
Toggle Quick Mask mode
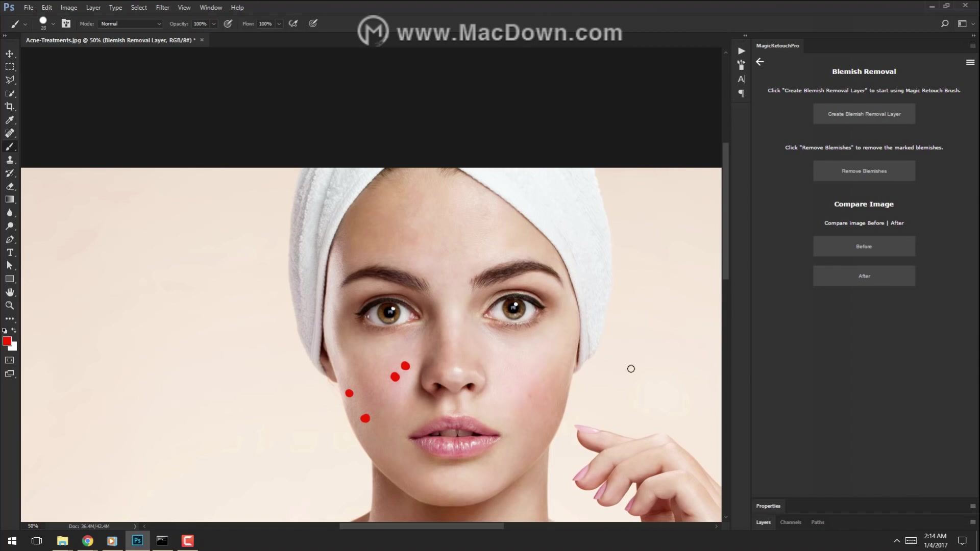[x=10, y=360]
